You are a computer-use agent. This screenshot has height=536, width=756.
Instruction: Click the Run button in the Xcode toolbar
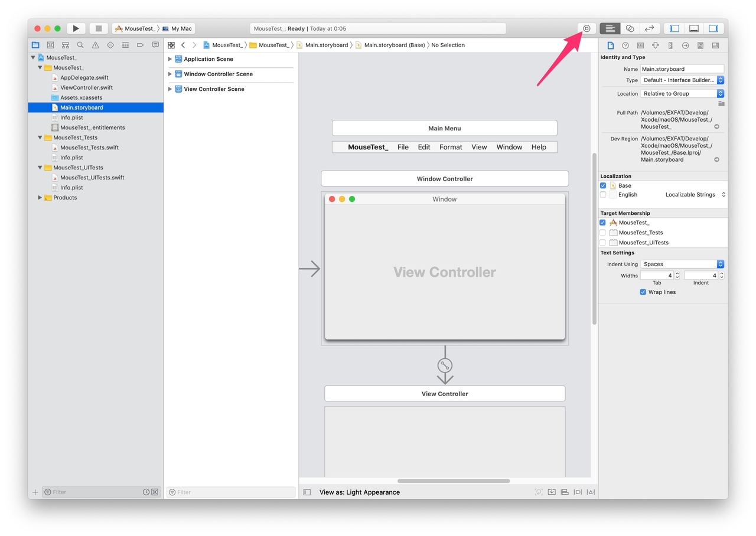click(76, 28)
